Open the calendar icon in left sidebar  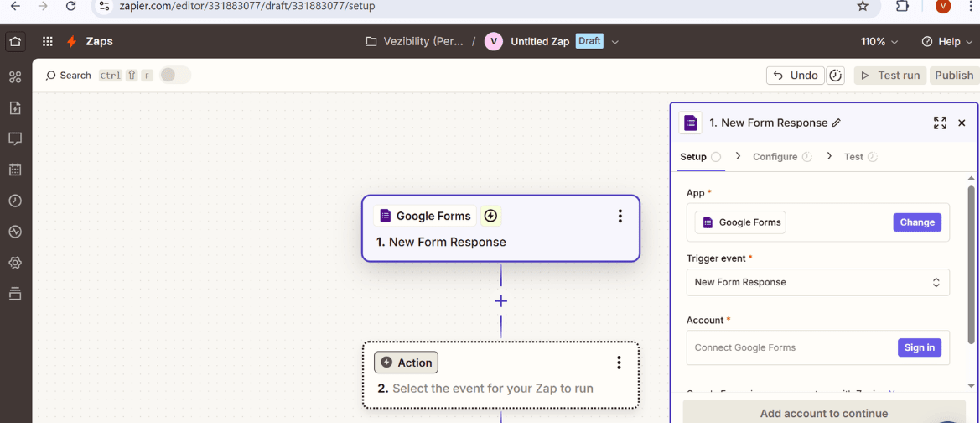point(15,170)
